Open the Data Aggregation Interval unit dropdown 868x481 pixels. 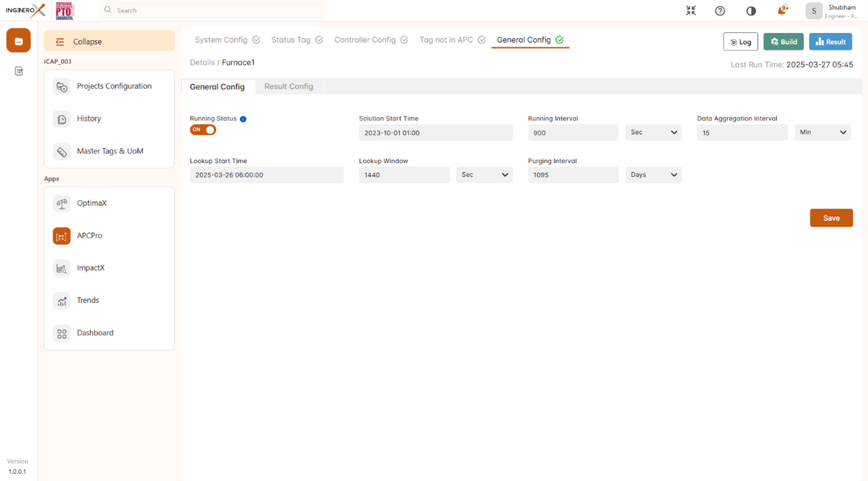(822, 133)
